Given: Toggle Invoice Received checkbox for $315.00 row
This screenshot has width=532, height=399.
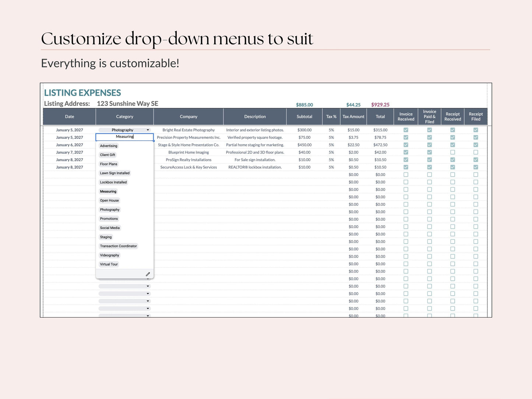Looking at the screenshot, I should [406, 130].
